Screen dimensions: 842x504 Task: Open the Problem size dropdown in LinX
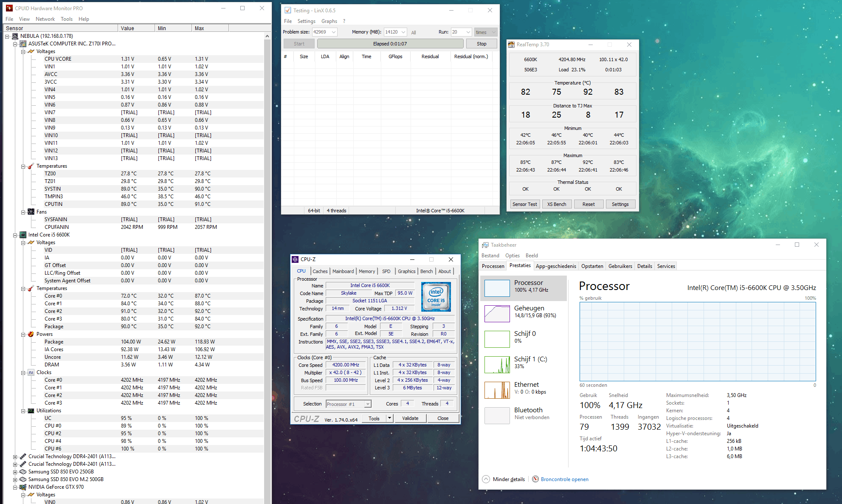(x=334, y=32)
